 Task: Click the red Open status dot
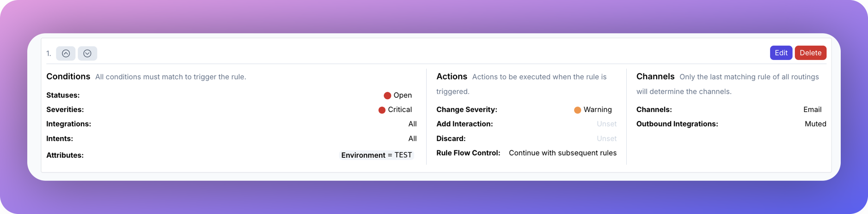tap(387, 95)
